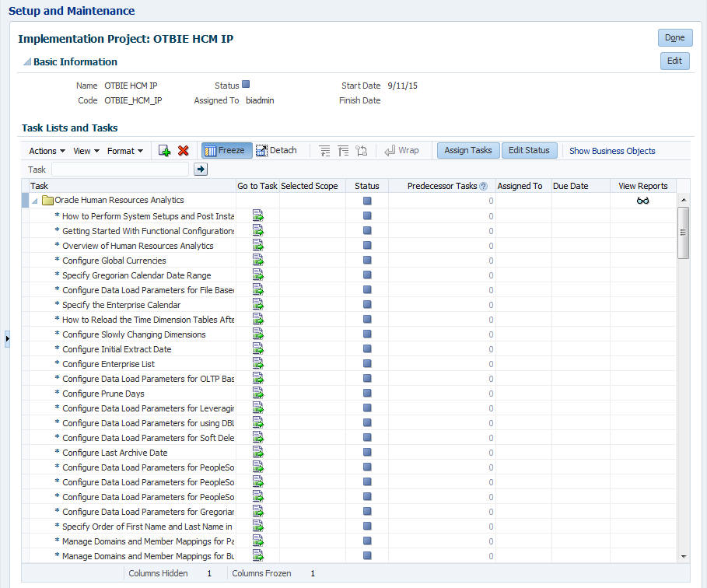Click Status box for Specify the Enterprise Calendar
707x588 pixels.
pos(366,304)
